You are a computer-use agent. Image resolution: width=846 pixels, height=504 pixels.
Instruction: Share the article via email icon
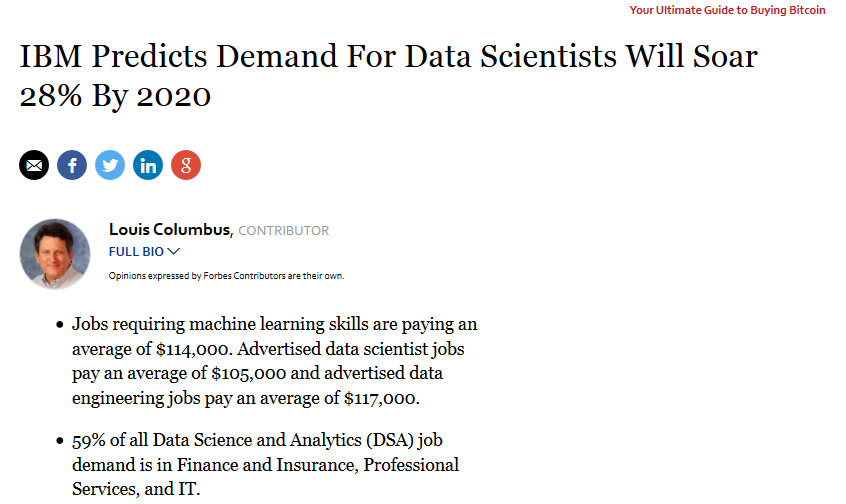(x=34, y=165)
